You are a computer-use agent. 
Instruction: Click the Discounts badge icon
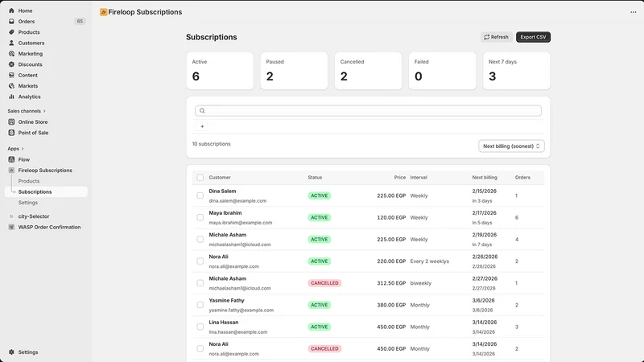pos(11,64)
